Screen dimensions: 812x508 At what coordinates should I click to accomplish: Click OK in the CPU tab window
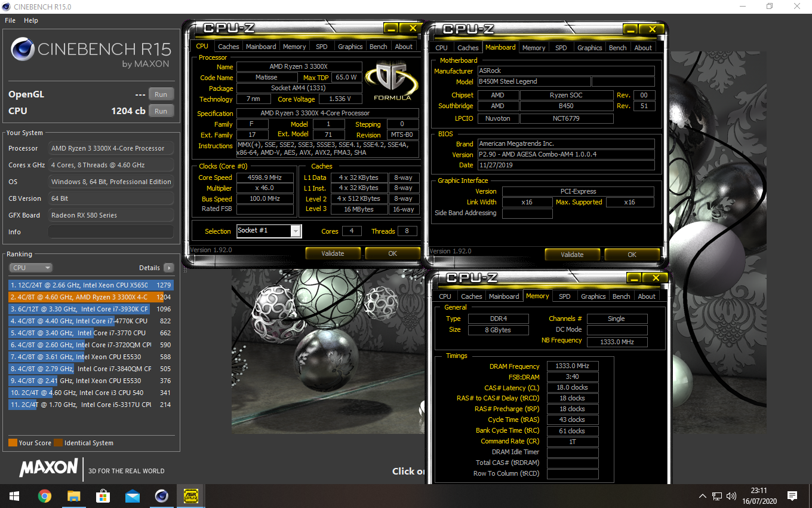392,253
